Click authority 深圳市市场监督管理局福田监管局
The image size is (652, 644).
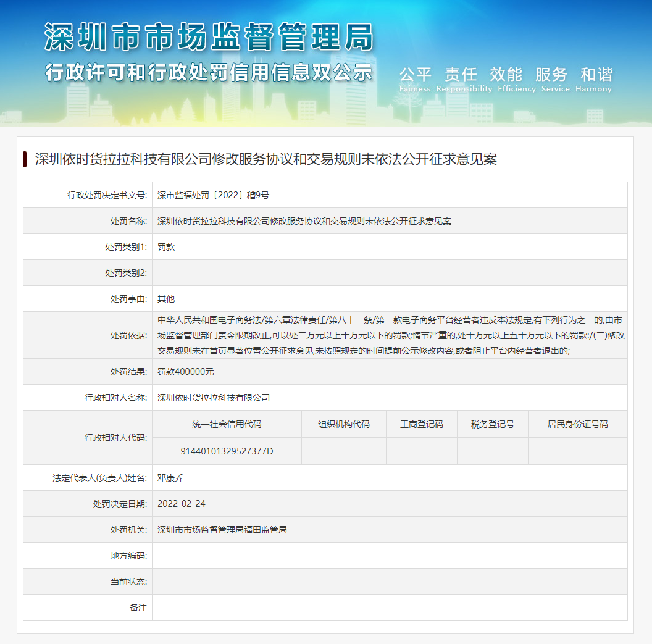coord(222,529)
